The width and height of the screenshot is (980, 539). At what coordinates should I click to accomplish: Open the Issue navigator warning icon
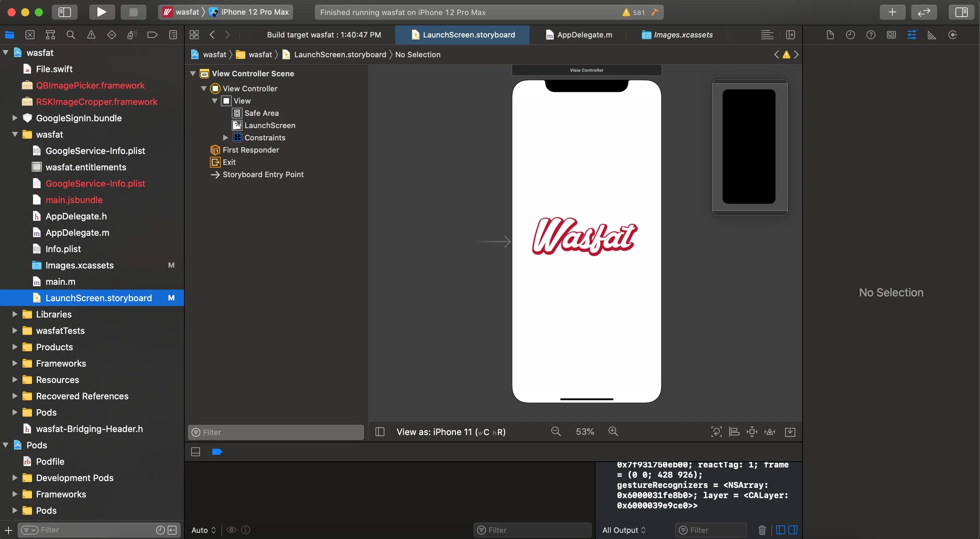point(91,35)
